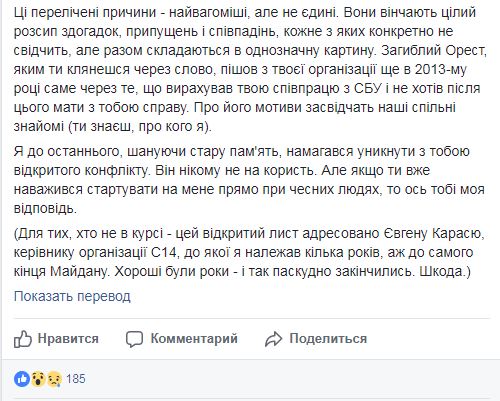Open comments via the Комментарий label
500x401 pixels.
[x=194, y=339]
